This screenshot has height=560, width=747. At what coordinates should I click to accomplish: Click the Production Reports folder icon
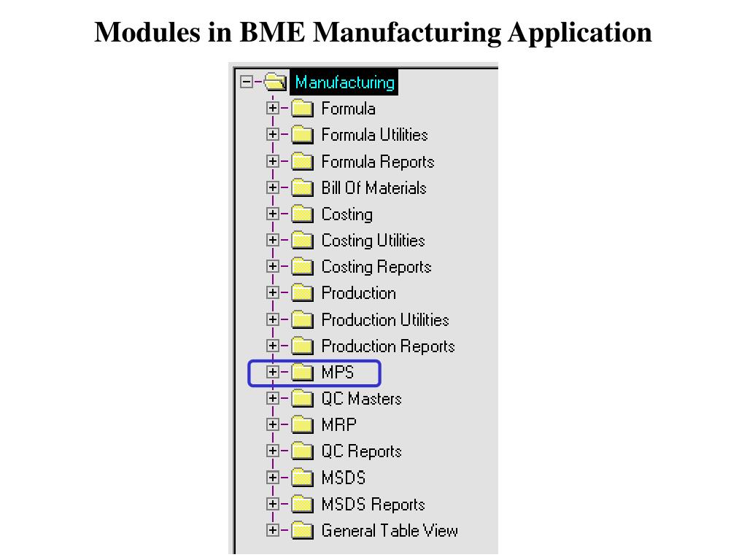point(302,346)
